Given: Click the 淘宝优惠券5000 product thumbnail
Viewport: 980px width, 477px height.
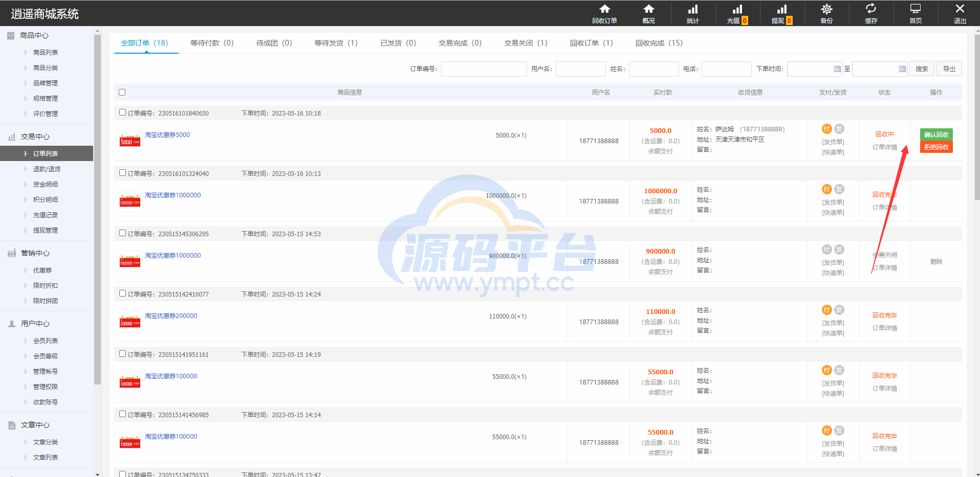Looking at the screenshot, I should click(130, 141).
